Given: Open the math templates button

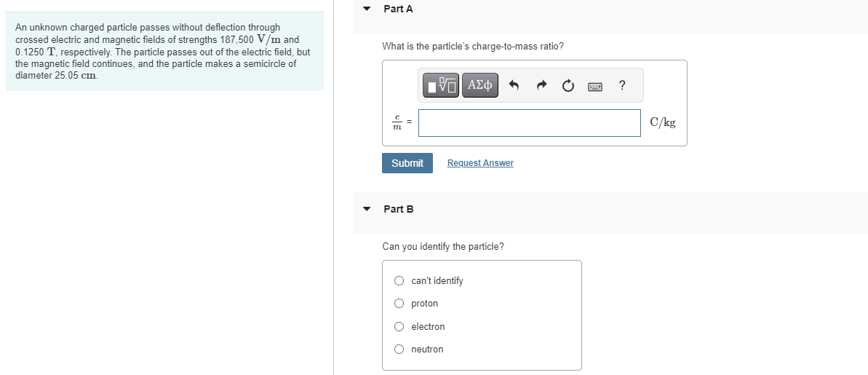Looking at the screenshot, I should [x=442, y=86].
